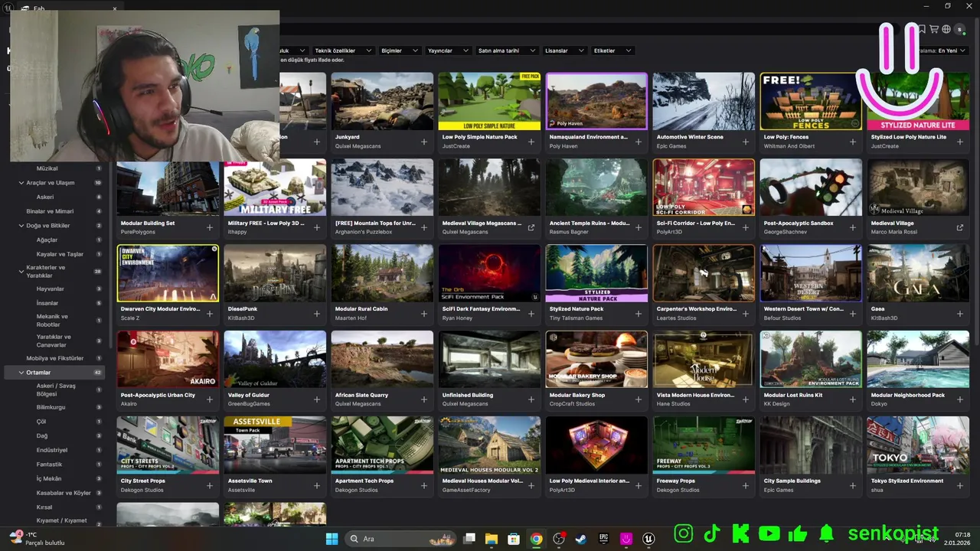Click plus icon on Post-Apocalyptic Sandbox card

click(x=853, y=227)
